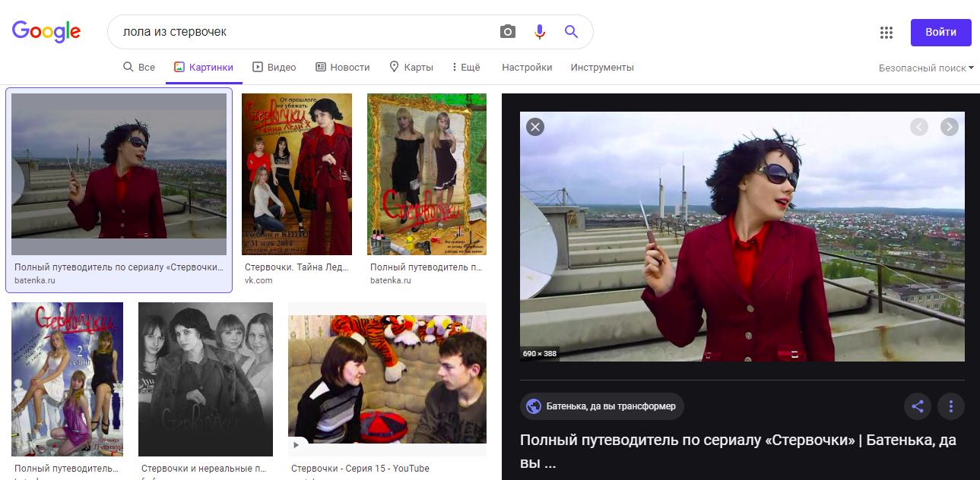Click the Google logo

46,32
